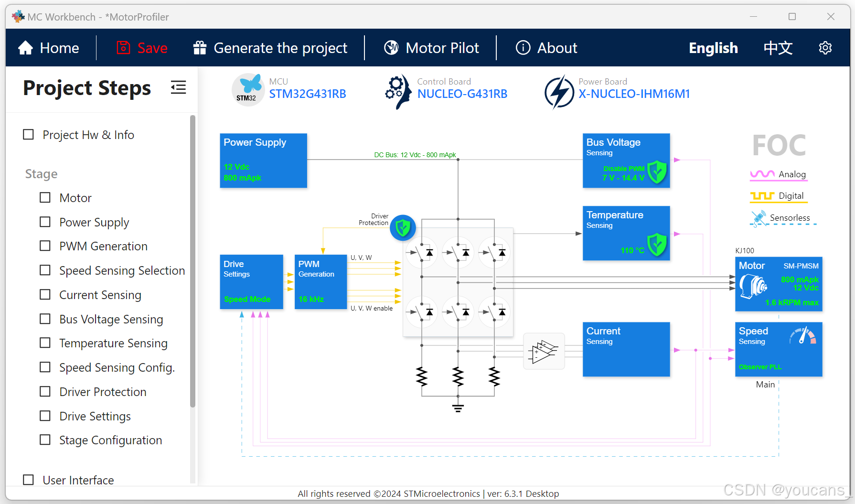Open settings gear icon

pyautogui.click(x=825, y=48)
